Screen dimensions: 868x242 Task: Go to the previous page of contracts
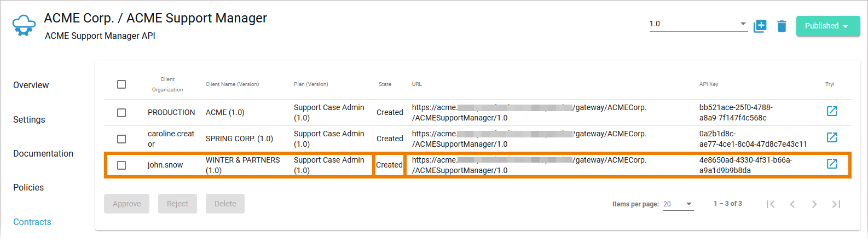click(x=792, y=204)
